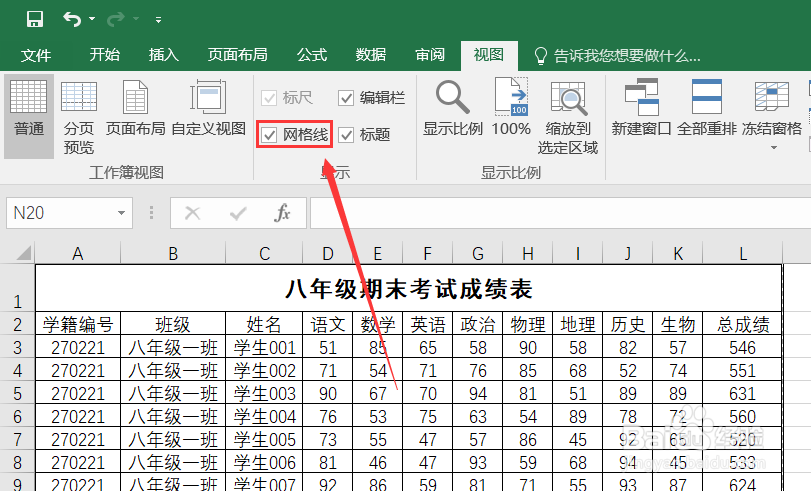This screenshot has height=491, width=811.
Task: Switch to the 开始 tab
Action: point(104,55)
